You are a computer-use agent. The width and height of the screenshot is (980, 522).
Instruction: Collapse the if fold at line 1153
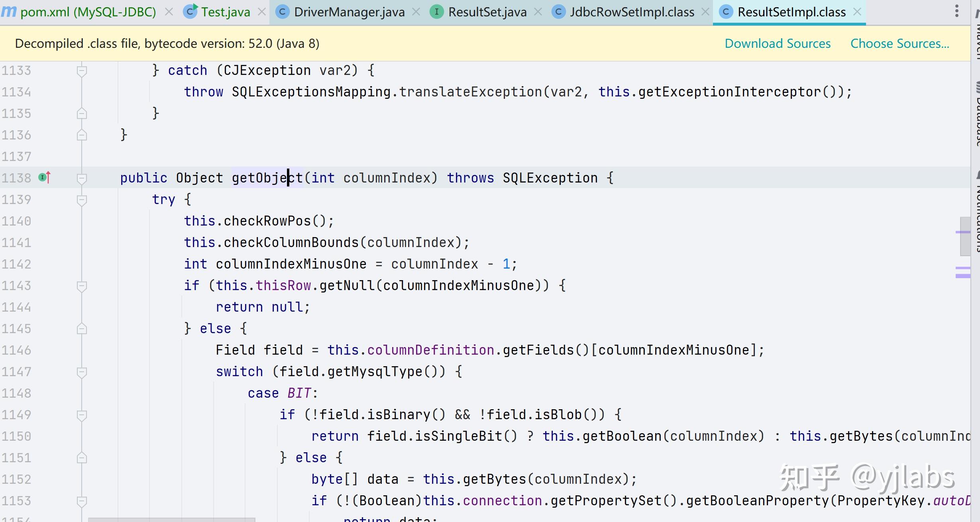82,501
